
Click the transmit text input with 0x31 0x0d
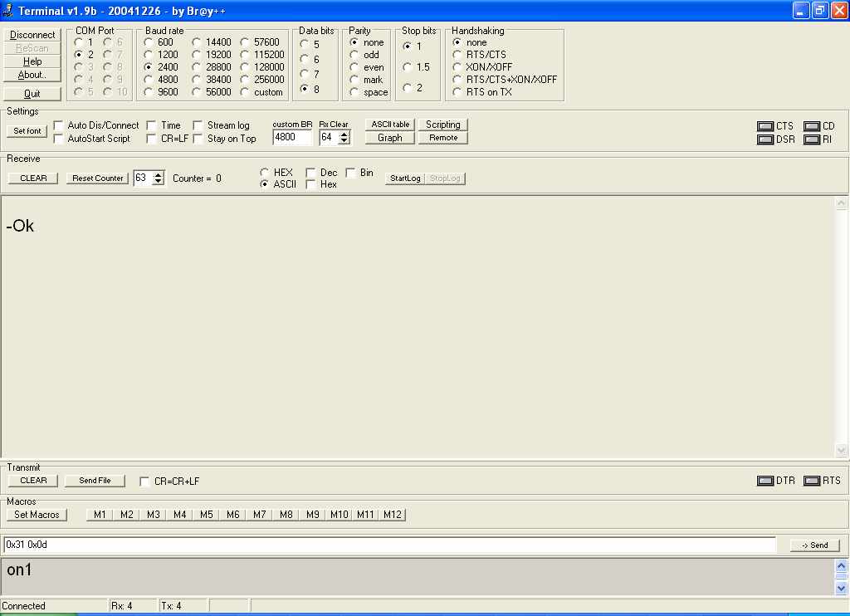tap(390, 545)
